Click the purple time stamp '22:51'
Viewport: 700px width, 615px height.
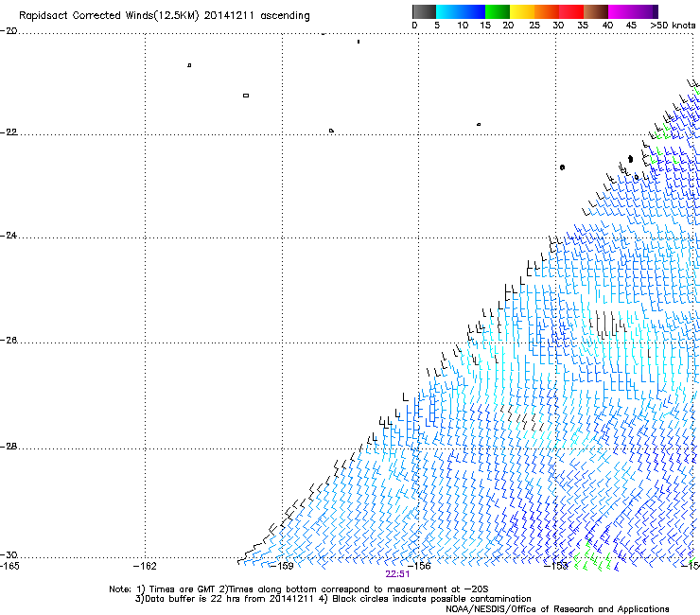(x=397, y=574)
